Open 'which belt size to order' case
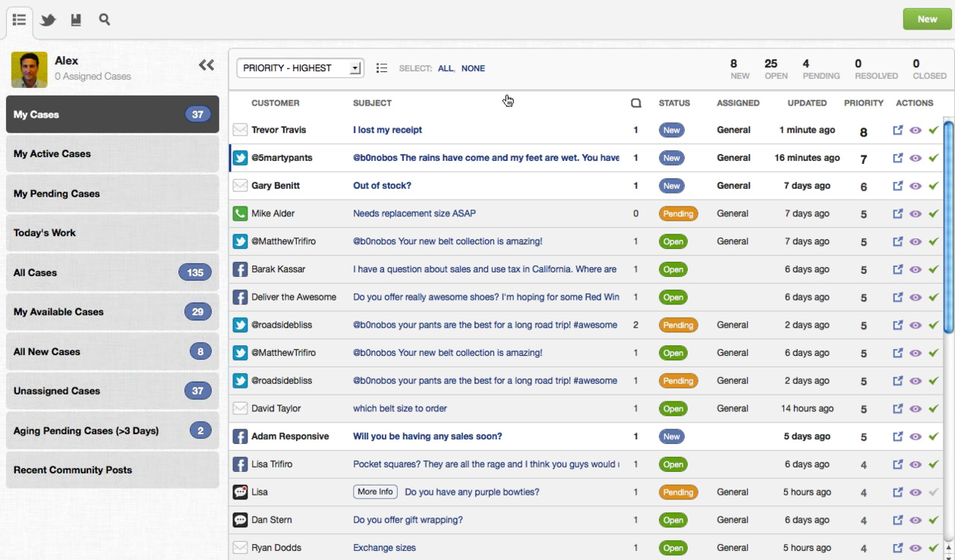 (x=400, y=408)
